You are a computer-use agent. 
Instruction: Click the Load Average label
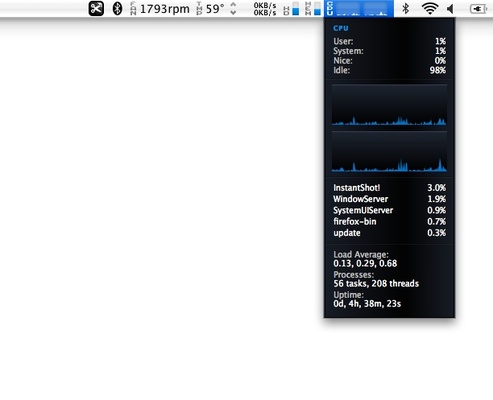[x=361, y=255]
